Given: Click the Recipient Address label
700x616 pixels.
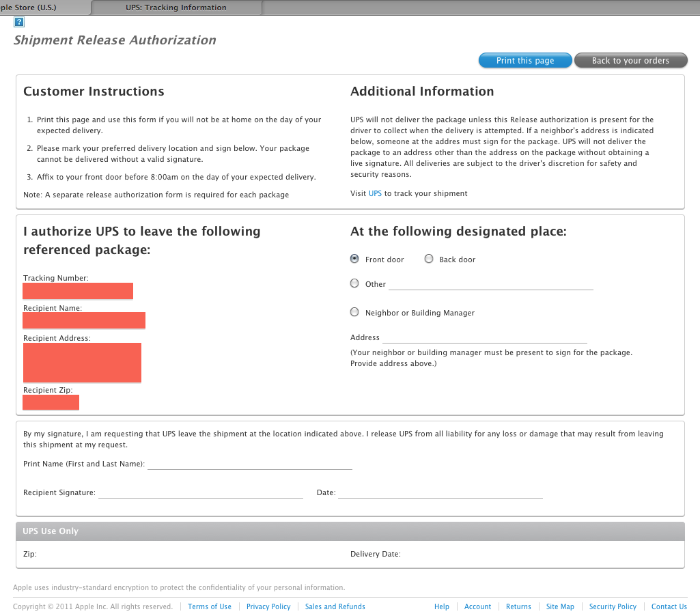Looking at the screenshot, I should 57,338.
